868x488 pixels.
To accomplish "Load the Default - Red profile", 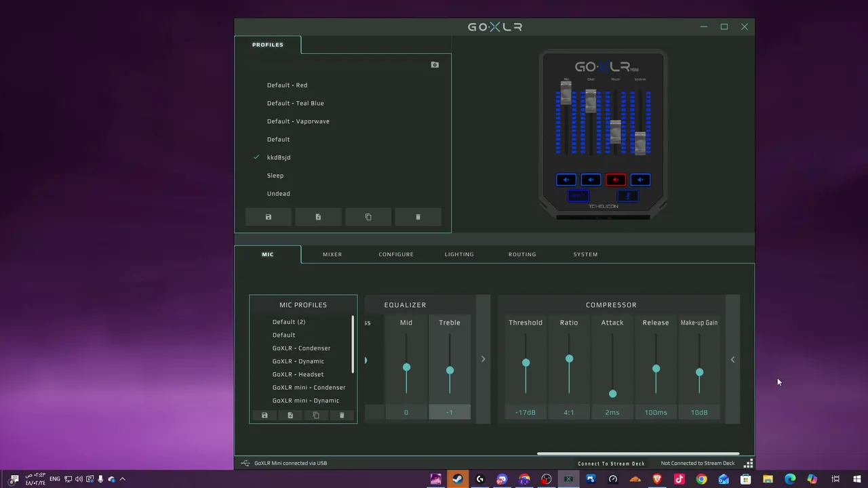I will point(287,85).
